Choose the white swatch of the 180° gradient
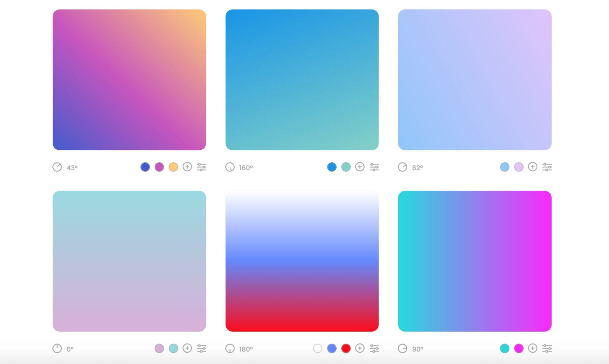 318,348
